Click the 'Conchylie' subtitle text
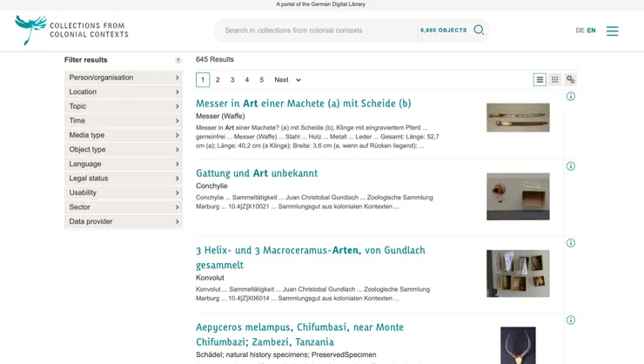Image resolution: width=644 pixels, height=364 pixels. (211, 186)
